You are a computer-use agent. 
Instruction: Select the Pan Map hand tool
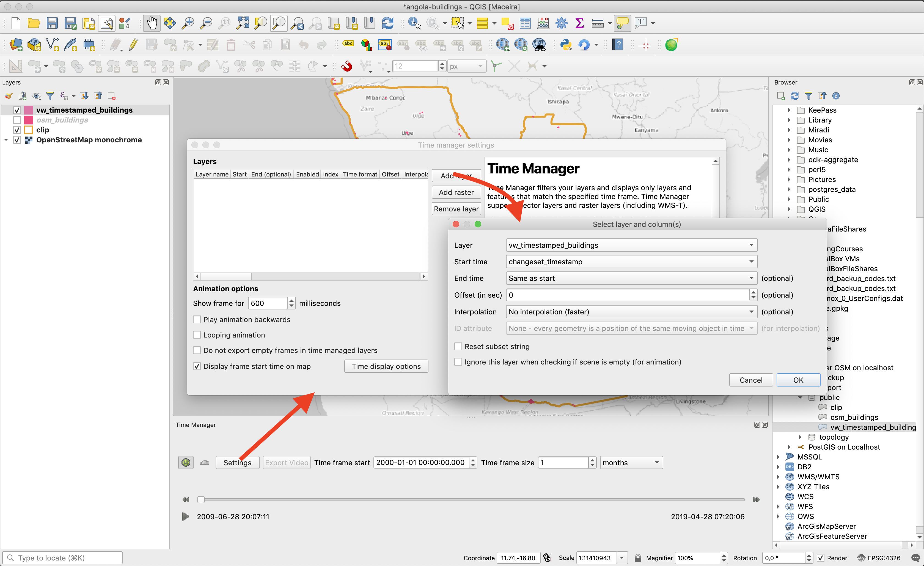[152, 23]
